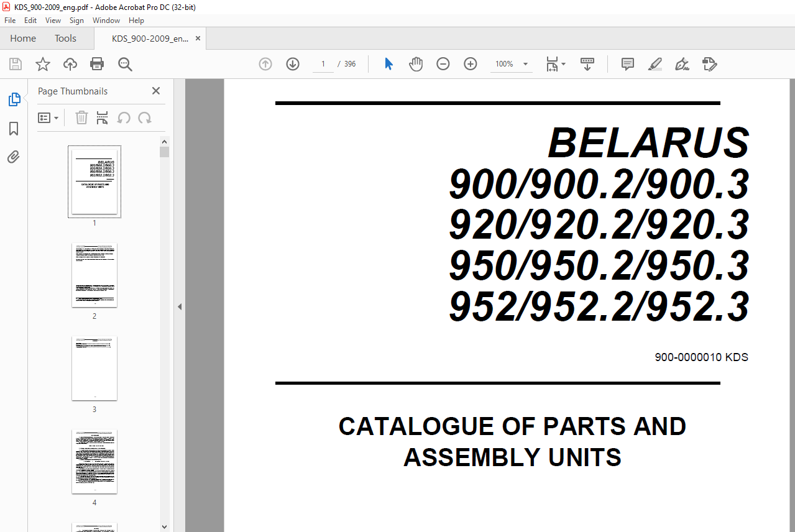This screenshot has width=795, height=532.
Task: Select page 1 thumbnail
Action: (94, 181)
